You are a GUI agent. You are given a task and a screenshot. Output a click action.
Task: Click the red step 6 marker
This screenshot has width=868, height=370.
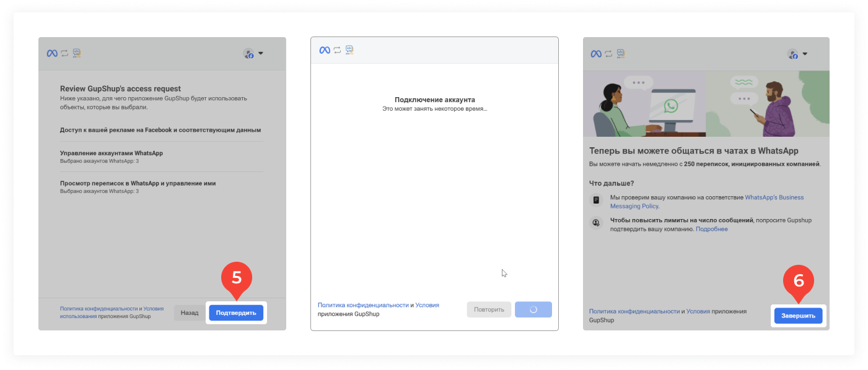(799, 282)
